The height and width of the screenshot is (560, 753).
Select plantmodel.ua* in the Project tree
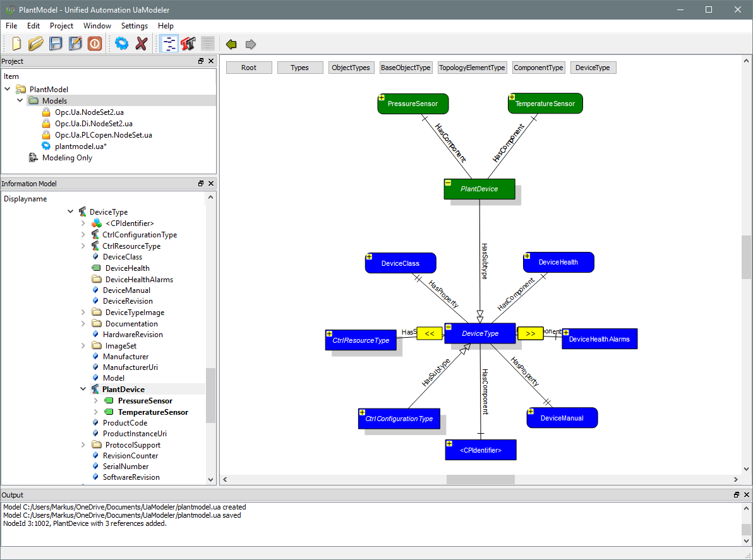click(80, 146)
